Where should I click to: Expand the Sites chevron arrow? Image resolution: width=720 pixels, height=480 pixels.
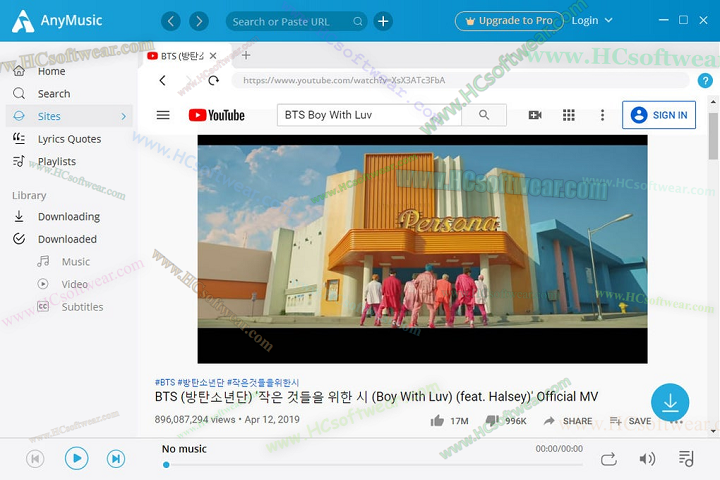124,116
